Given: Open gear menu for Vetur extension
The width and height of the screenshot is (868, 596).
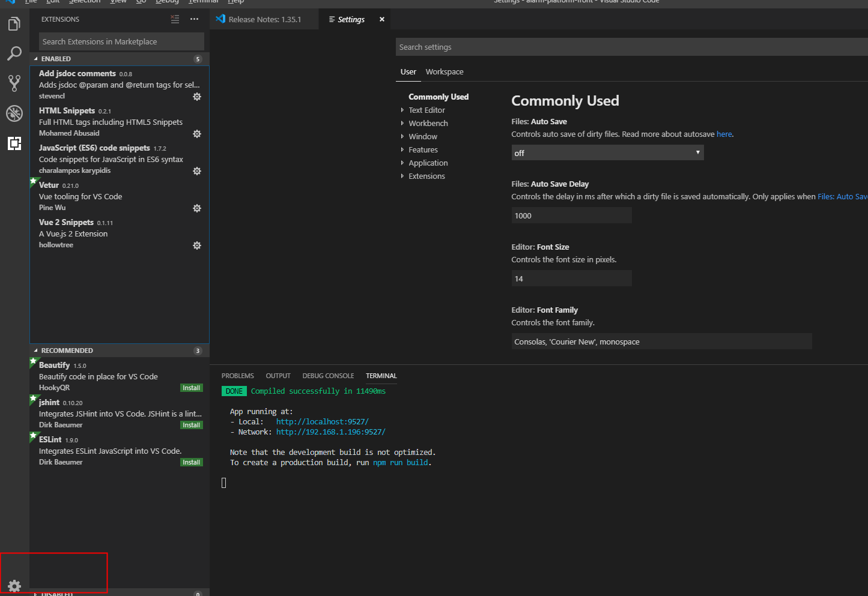Looking at the screenshot, I should pos(197,208).
